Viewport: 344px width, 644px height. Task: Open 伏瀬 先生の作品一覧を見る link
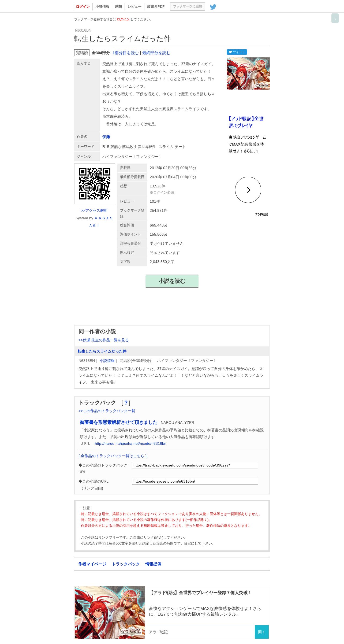(x=103, y=340)
